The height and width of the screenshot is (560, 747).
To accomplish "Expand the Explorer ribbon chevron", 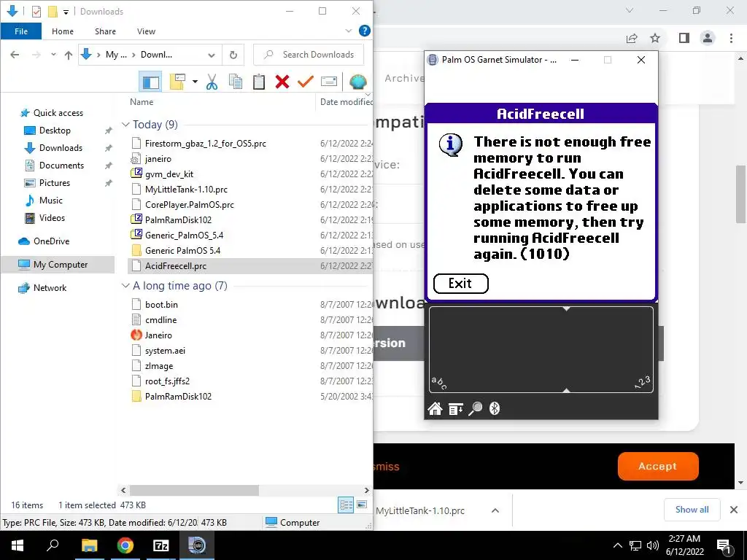I will tap(348, 31).
